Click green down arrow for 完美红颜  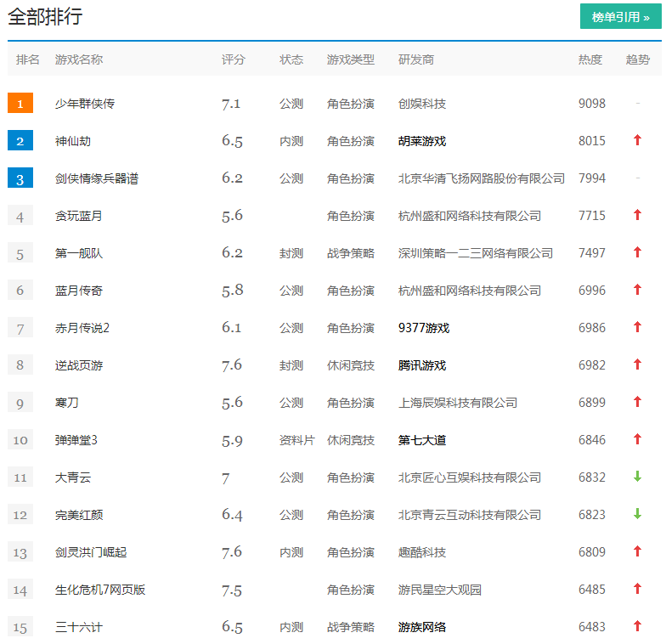click(x=637, y=513)
